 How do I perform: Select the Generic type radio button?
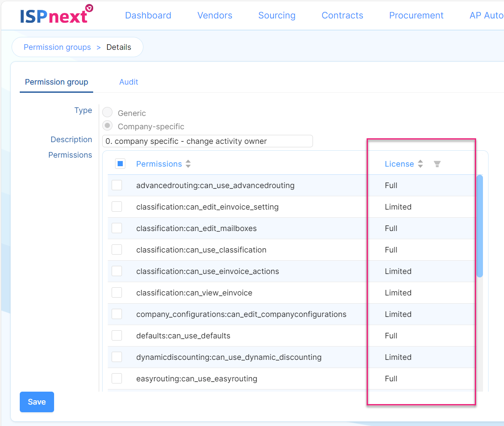pos(107,113)
